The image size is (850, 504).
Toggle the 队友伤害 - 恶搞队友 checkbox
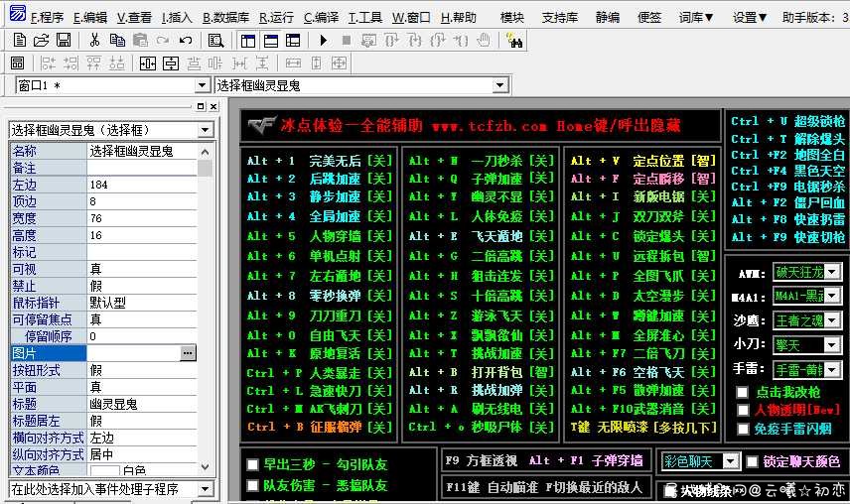coord(252,485)
